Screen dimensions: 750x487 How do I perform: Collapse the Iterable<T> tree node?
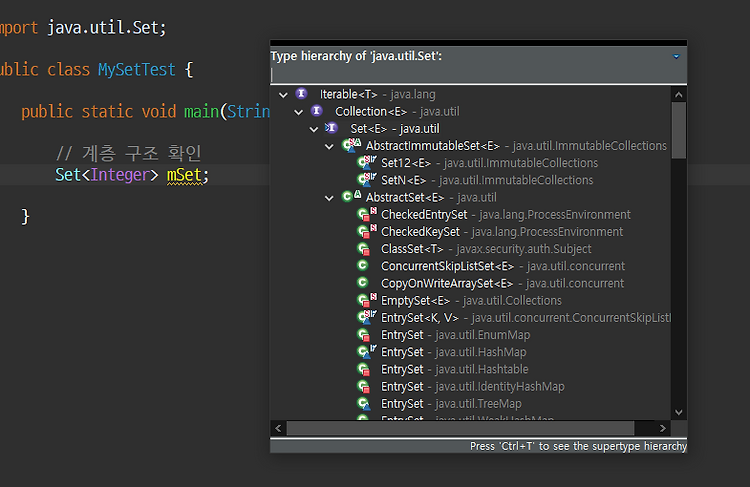coord(283,95)
